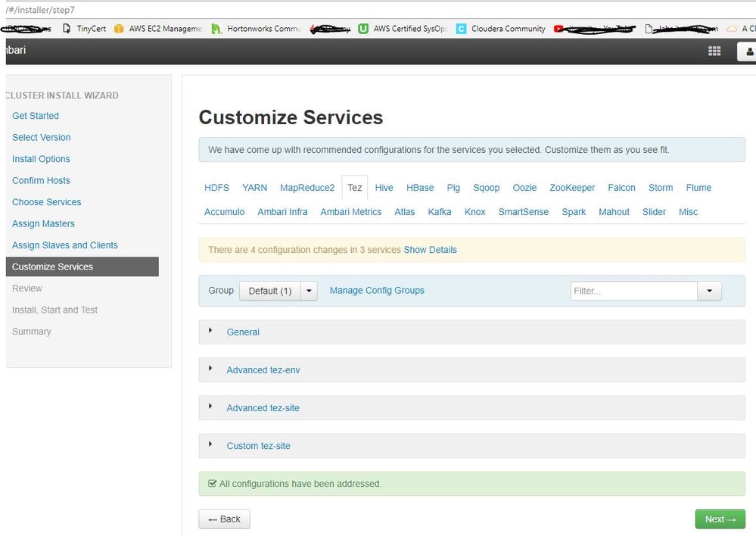The width and height of the screenshot is (756, 536).
Task: Open the AWS EC2 Management bookmark
Action: (x=161, y=28)
